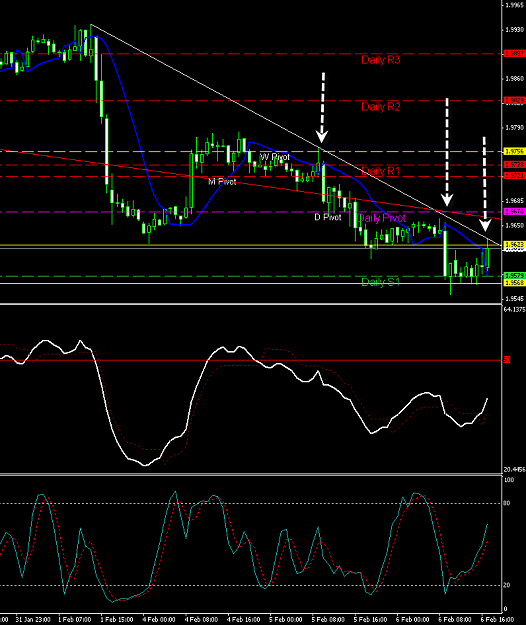Viewport: 526px width, 625px height.
Task: Click the 'Daily R3' resistance label
Action: [381, 60]
